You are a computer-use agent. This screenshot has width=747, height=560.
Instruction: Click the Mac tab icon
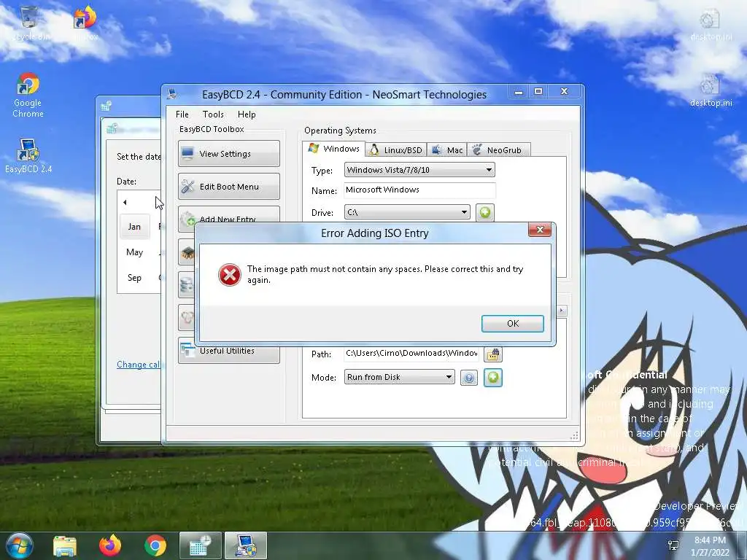pyautogui.click(x=436, y=150)
